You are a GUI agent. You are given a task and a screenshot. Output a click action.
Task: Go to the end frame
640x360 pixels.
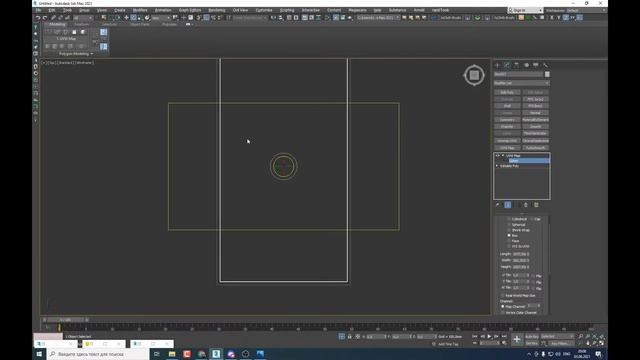(504, 336)
